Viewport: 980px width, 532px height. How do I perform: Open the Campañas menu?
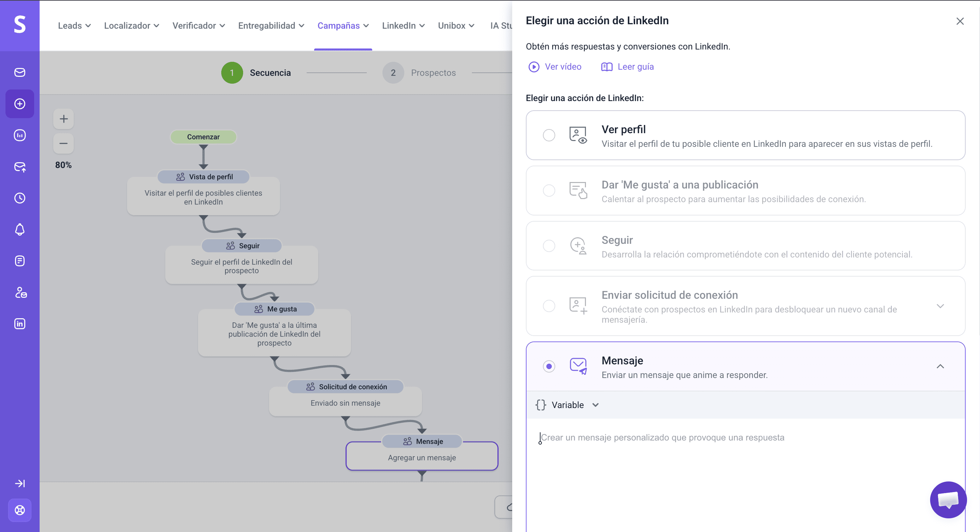(343, 26)
